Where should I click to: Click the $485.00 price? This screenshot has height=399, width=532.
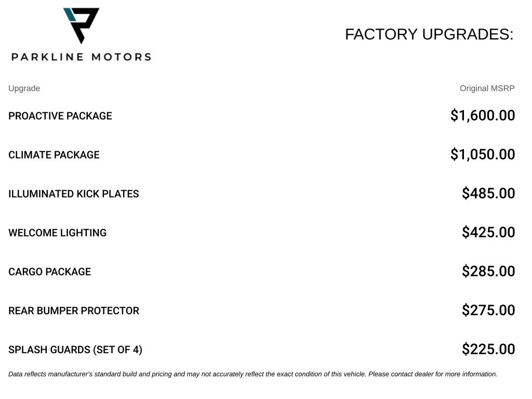(x=488, y=193)
